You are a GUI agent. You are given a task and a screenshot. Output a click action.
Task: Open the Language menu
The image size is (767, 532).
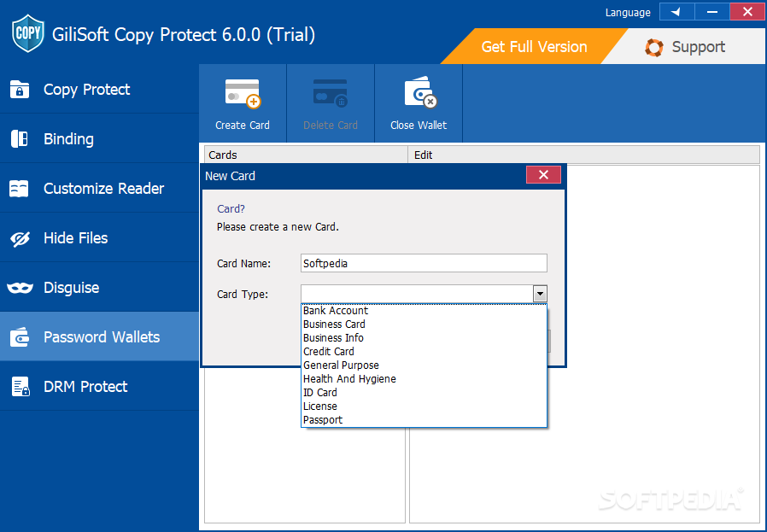tap(628, 13)
